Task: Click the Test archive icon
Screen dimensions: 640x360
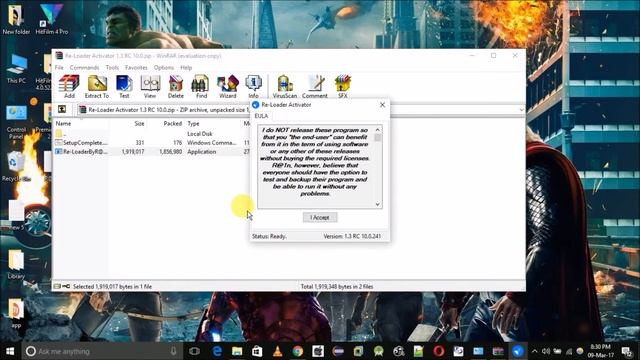Action: pos(124,86)
